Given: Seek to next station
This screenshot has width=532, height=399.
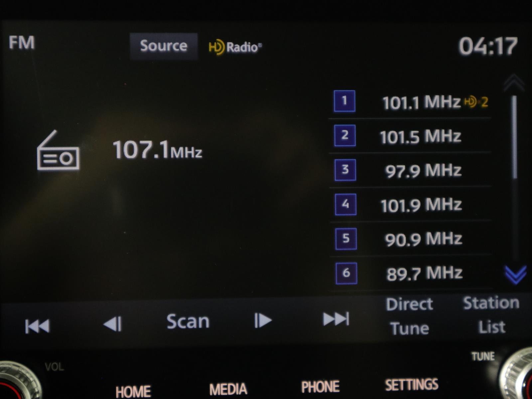Looking at the screenshot, I should pos(336,319).
